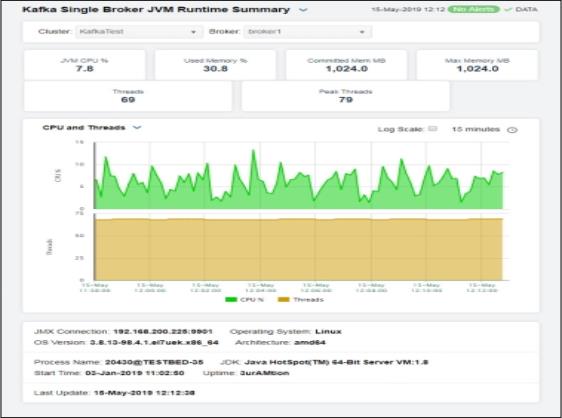Click the highest CPU spike in chart
The width and height of the screenshot is (562, 418).
pos(253,151)
